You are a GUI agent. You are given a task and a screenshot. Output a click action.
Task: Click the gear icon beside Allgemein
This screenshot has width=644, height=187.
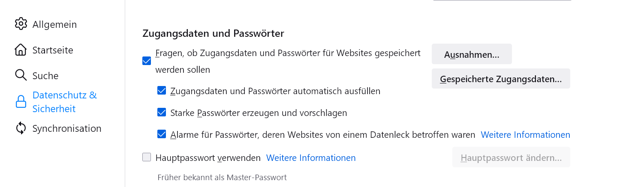tap(21, 24)
